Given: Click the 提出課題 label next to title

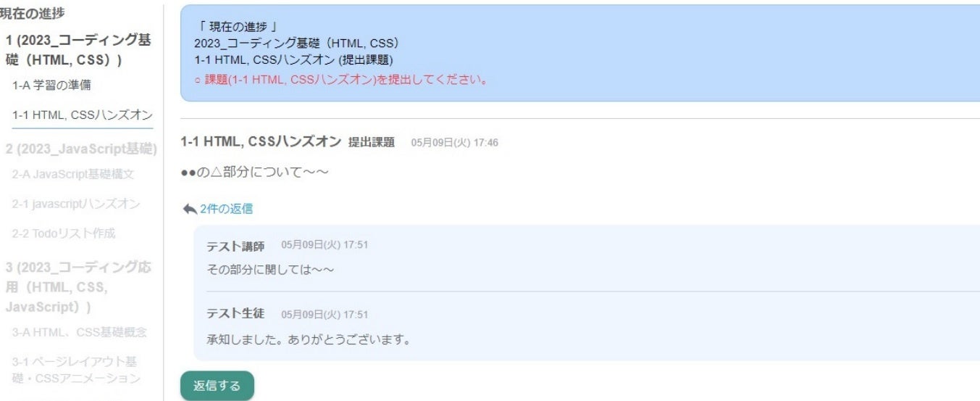Looking at the screenshot, I should [372, 142].
